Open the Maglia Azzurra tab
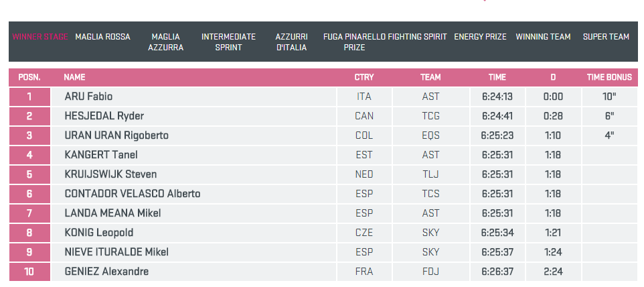 (x=165, y=42)
